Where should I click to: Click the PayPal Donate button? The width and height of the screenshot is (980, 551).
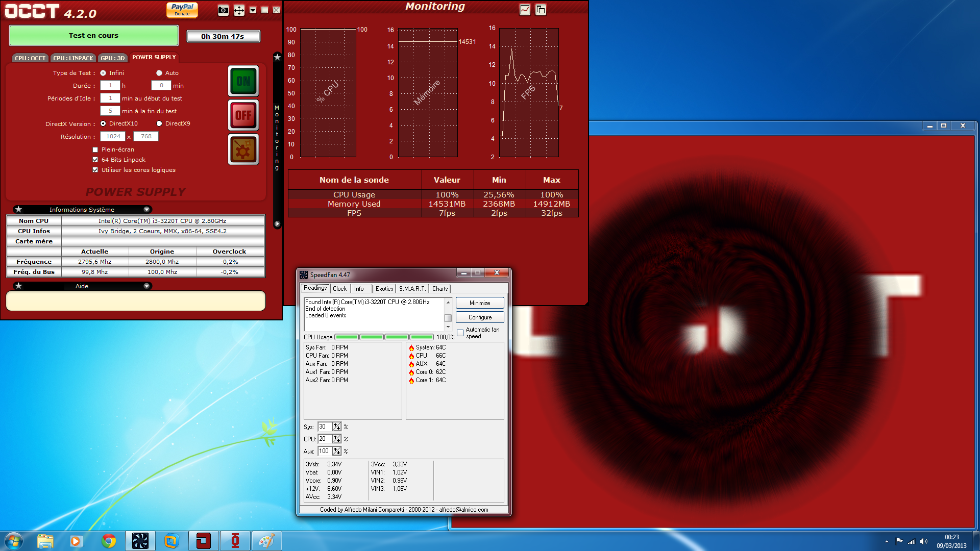182,10
